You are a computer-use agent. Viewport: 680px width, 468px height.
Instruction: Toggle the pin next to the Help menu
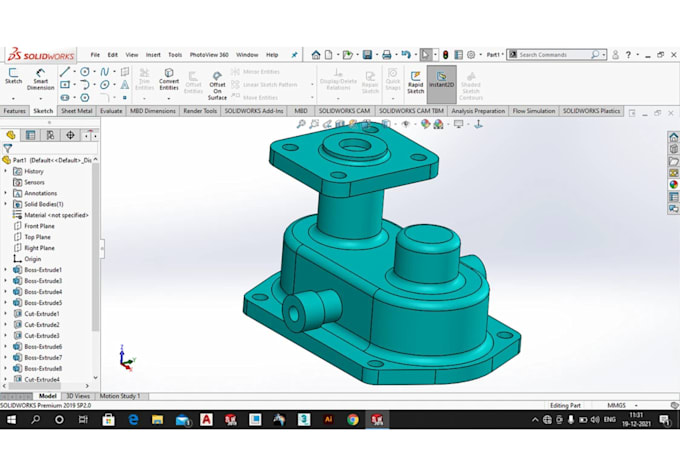point(294,55)
